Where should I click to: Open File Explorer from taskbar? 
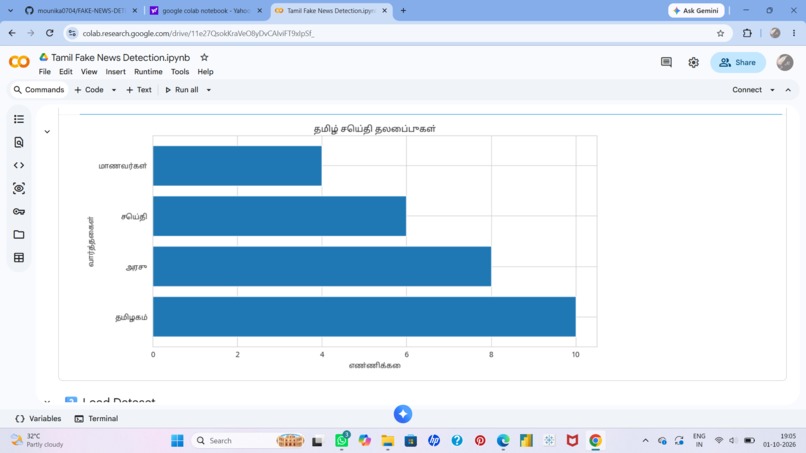click(388, 441)
